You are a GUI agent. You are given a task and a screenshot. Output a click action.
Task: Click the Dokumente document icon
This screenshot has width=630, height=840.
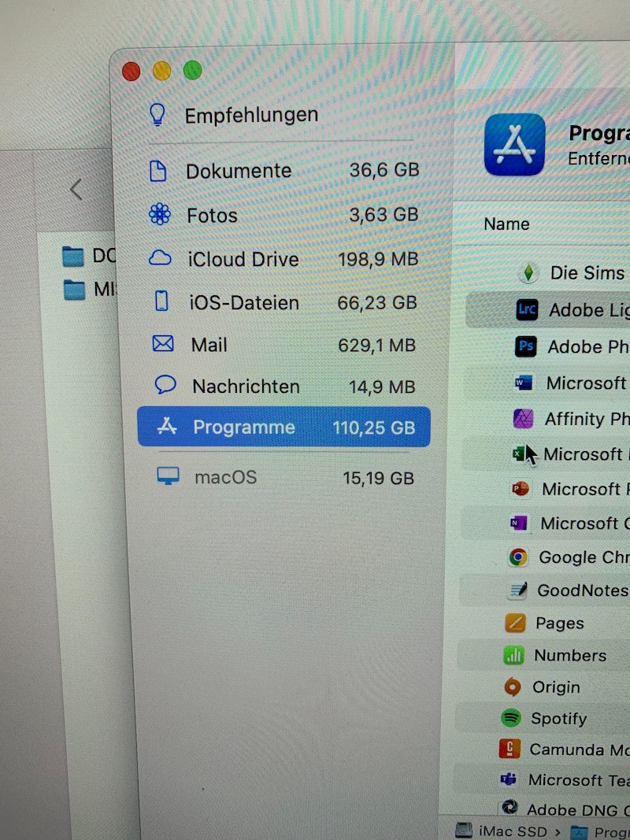pyautogui.click(x=158, y=171)
